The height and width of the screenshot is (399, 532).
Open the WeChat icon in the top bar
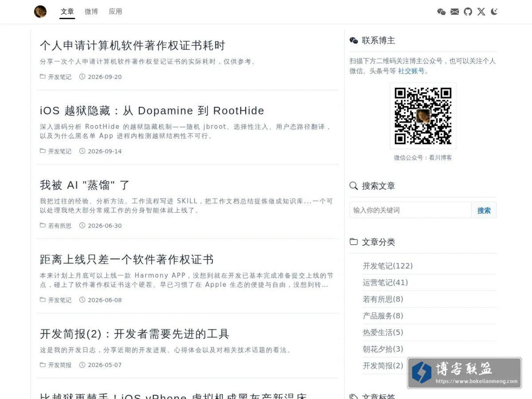click(x=441, y=12)
